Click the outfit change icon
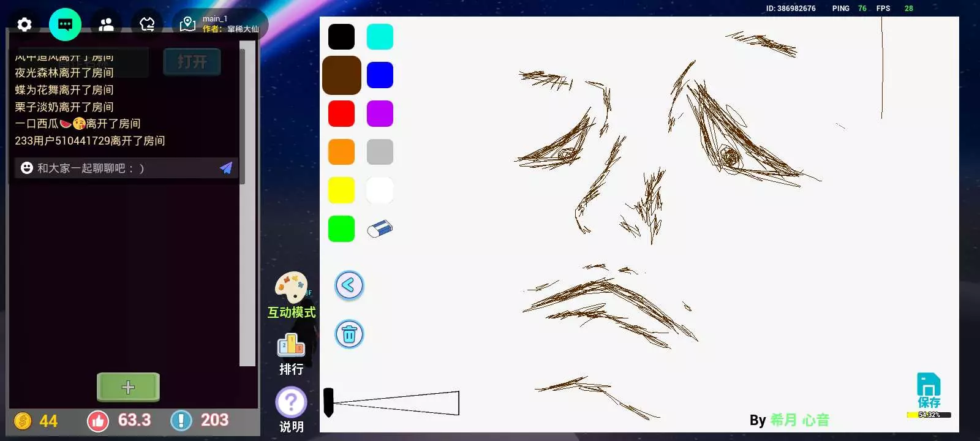The width and height of the screenshot is (980, 441). [147, 24]
